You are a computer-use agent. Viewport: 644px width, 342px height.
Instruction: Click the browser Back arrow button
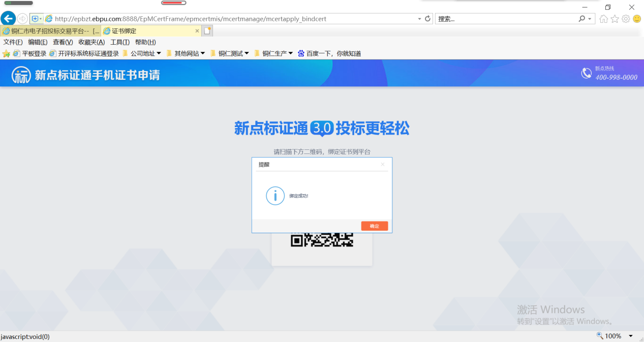coord(8,19)
